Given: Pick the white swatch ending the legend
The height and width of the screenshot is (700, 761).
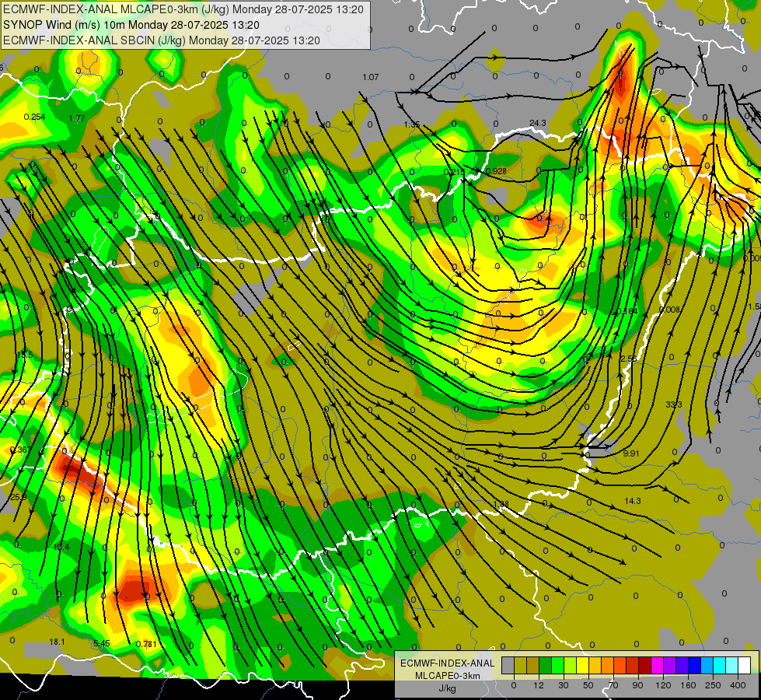Looking at the screenshot, I should pyautogui.click(x=745, y=665).
